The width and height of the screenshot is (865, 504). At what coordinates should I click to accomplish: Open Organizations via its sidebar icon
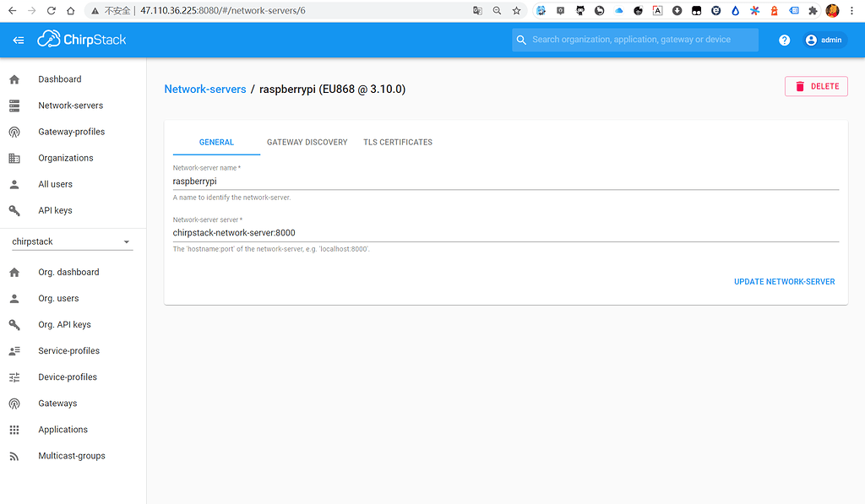click(x=14, y=158)
